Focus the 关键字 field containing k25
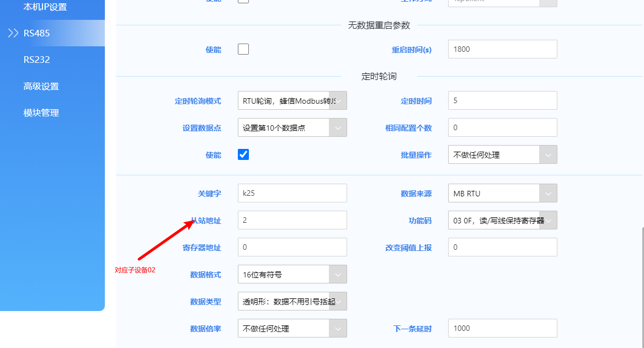Viewport: 644px width, 348px height. (x=292, y=194)
